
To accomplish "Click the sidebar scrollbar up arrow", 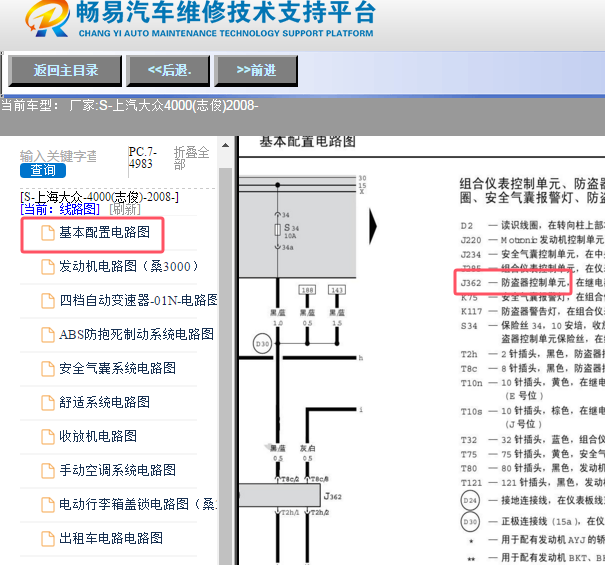I will 225,145.
